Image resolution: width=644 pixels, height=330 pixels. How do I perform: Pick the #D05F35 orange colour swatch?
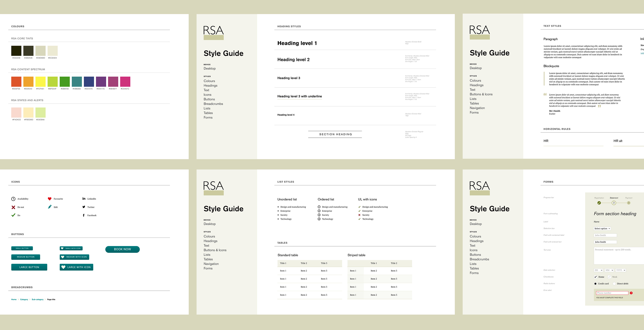(x=16, y=82)
